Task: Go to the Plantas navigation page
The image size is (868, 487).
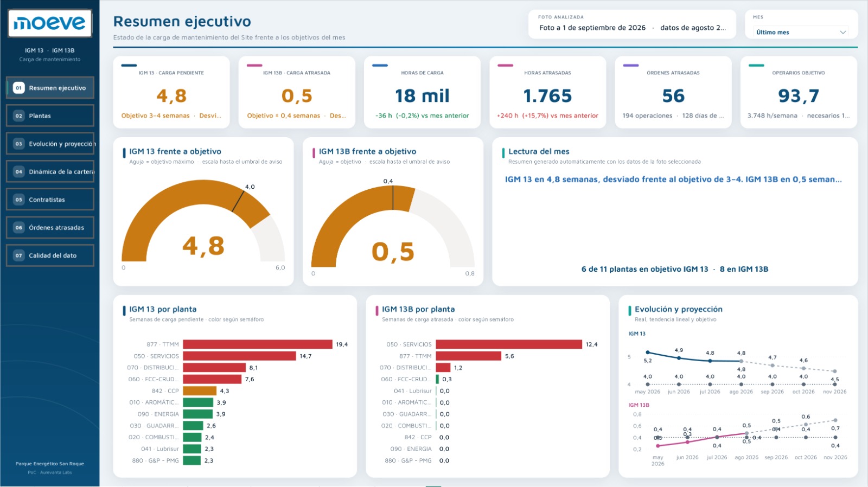Action: tap(50, 116)
